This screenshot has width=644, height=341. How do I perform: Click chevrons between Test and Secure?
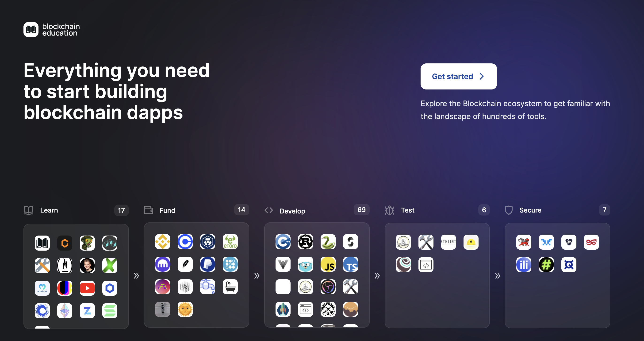pyautogui.click(x=497, y=276)
